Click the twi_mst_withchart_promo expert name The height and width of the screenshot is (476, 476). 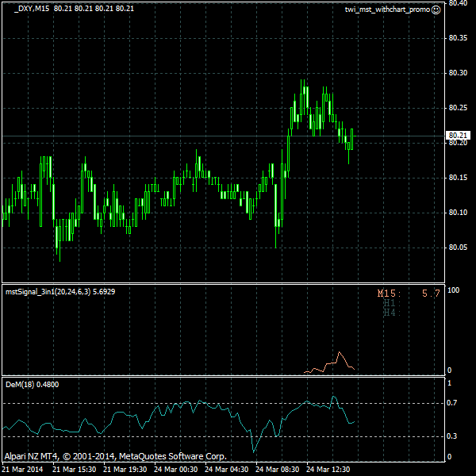[x=388, y=10]
